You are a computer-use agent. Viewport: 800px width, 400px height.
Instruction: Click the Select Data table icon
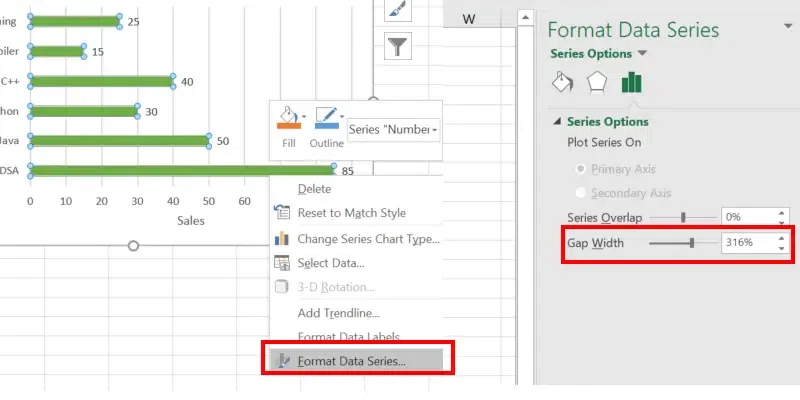[282, 263]
